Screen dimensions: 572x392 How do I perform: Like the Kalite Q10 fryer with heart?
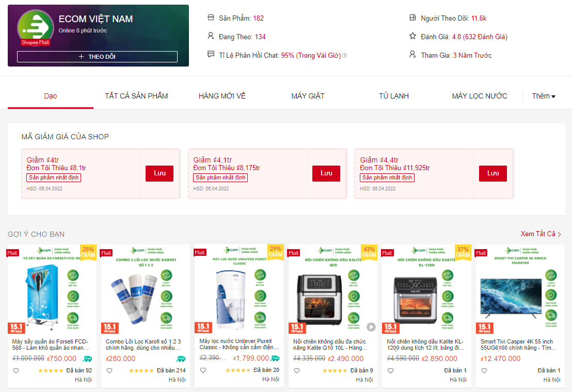[297, 371]
